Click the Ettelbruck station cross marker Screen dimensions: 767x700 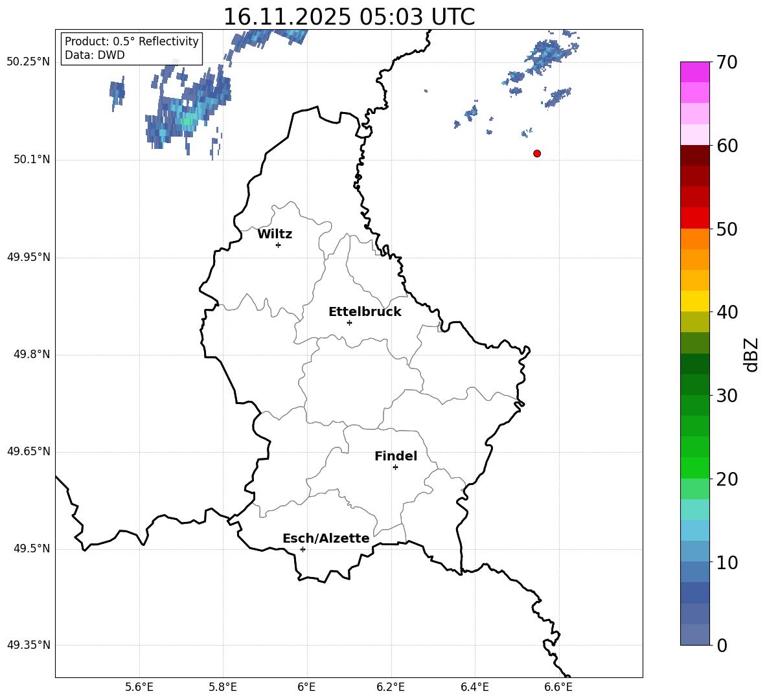(349, 322)
